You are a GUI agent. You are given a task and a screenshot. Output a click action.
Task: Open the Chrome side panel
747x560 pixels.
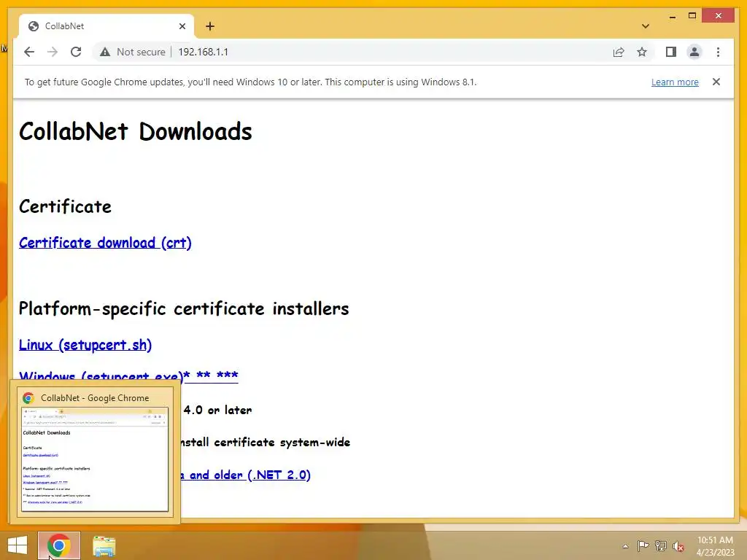(x=671, y=52)
